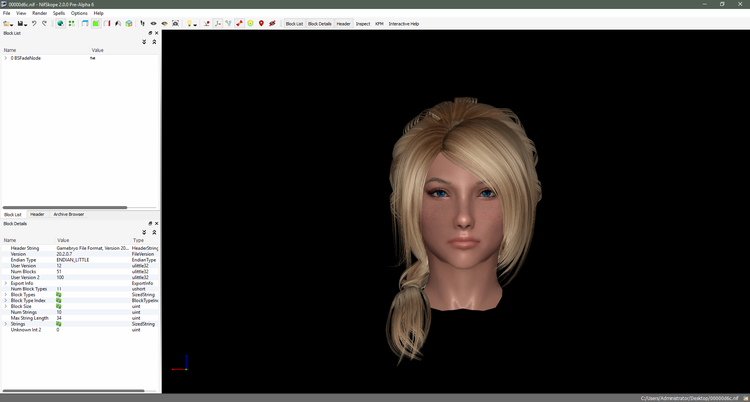
Task: Click the four green squares toolbar icon
Action: 71,23
